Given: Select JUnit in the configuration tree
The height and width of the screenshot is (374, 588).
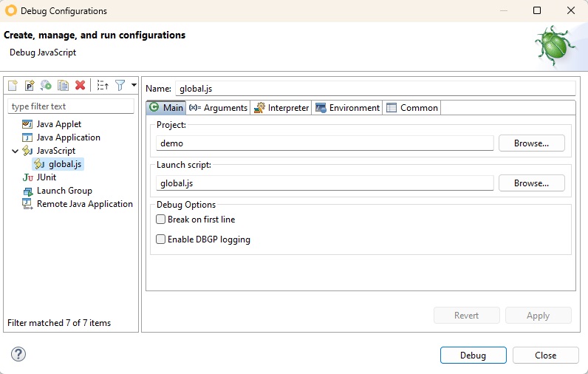Looking at the screenshot, I should click(46, 177).
